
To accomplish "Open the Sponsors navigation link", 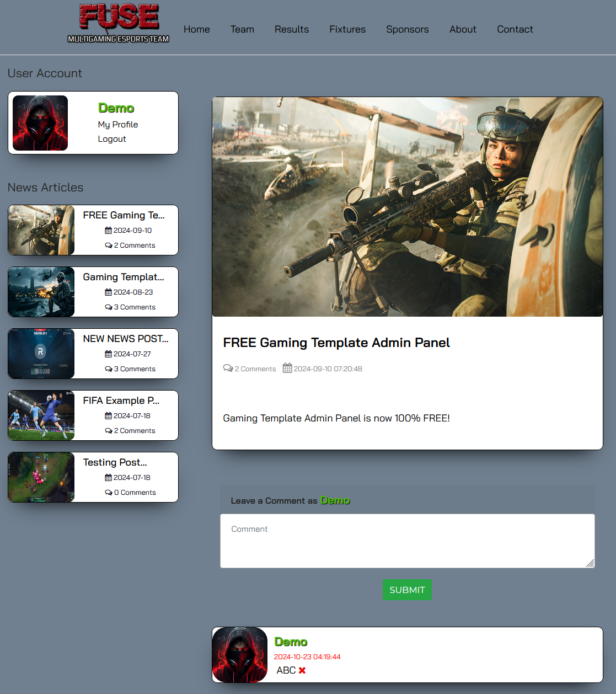I will coord(407,29).
